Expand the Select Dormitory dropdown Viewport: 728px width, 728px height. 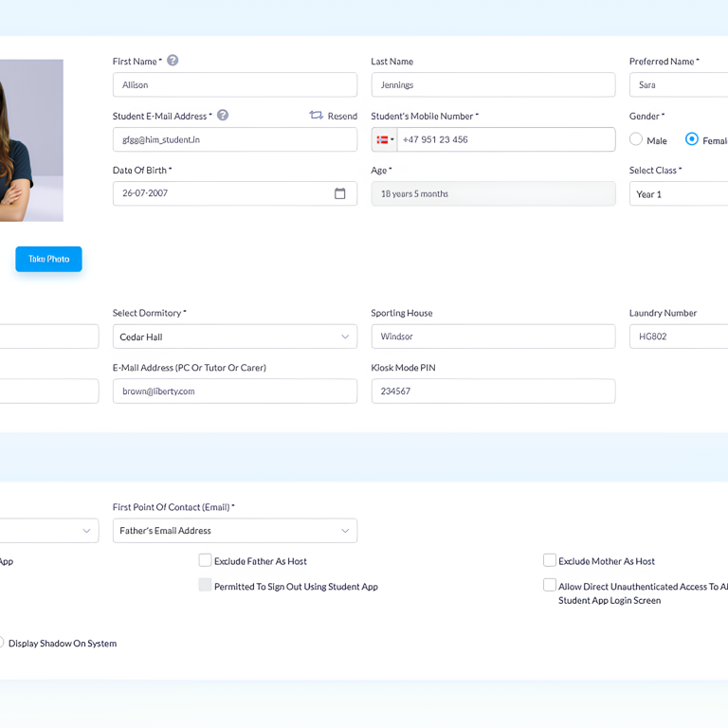pyautogui.click(x=234, y=337)
